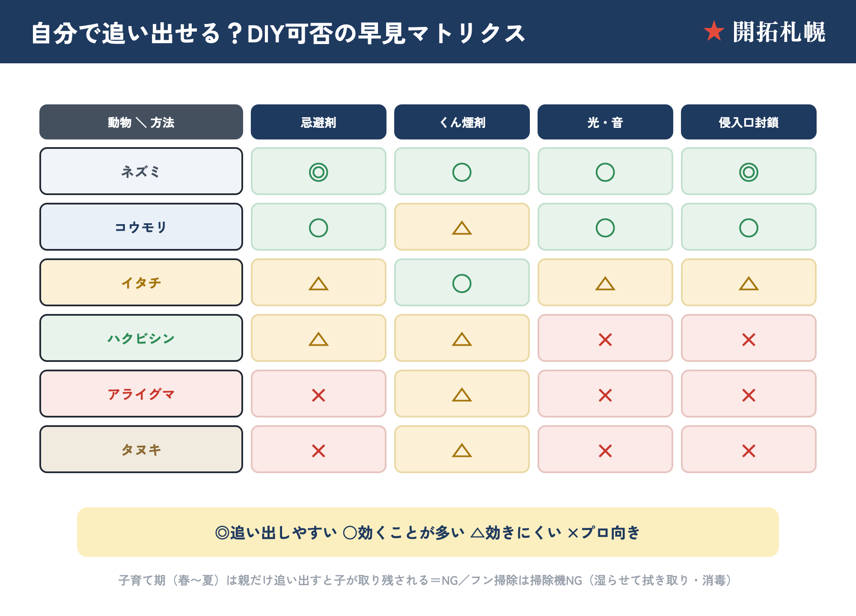This screenshot has width=856, height=616.
Task: Click triangle icon for タヌキ くん煙剤
Action: 462,450
